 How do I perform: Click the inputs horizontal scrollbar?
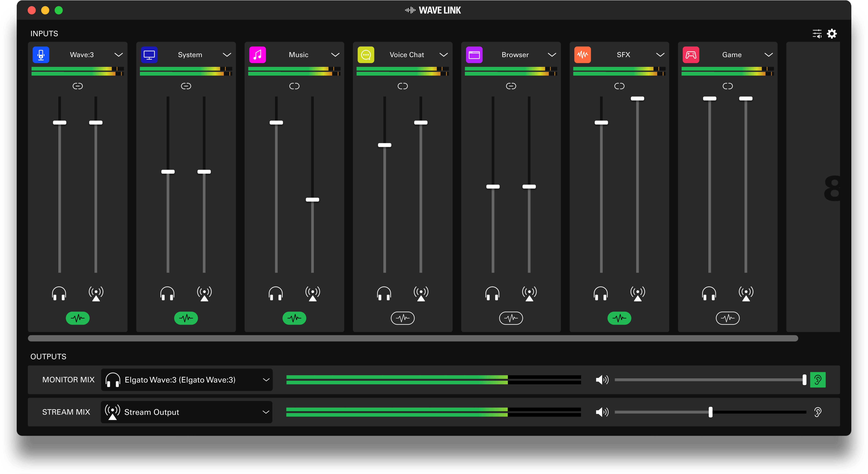413,338
